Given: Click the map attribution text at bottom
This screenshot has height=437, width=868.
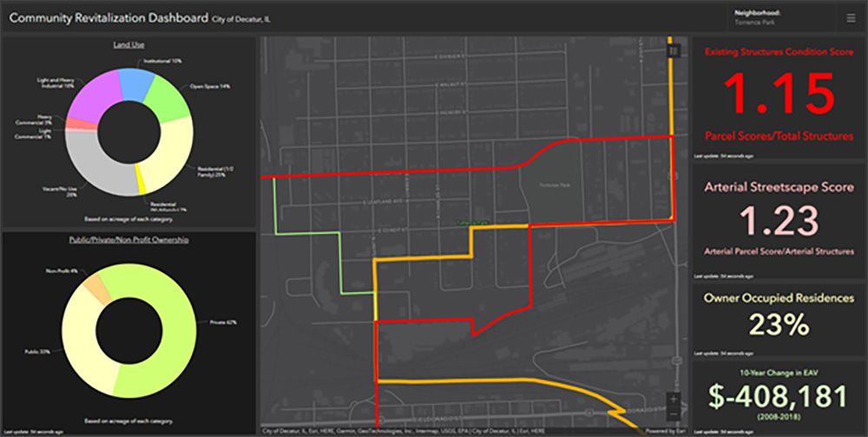Looking at the screenshot, I should coord(404,430).
